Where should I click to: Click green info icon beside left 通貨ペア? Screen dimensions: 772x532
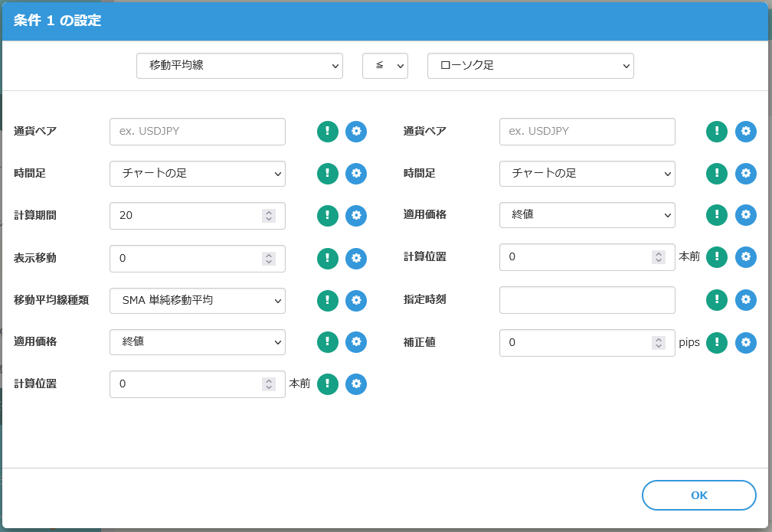pos(328,132)
